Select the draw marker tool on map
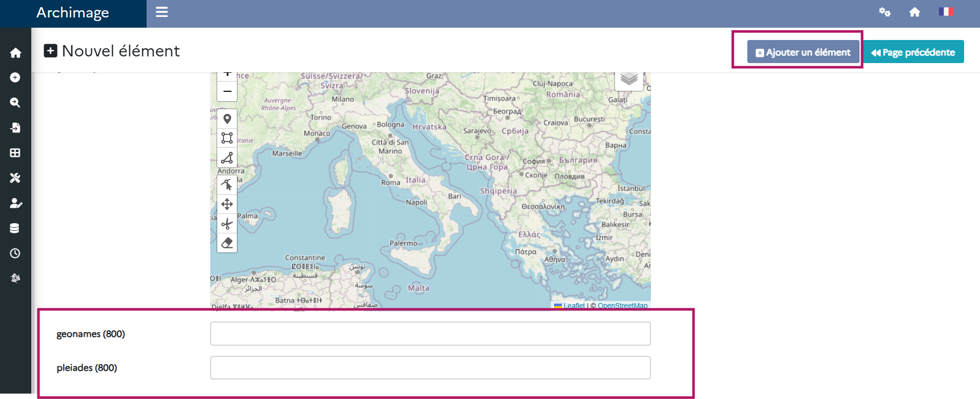The height and width of the screenshot is (399, 980). (x=227, y=119)
